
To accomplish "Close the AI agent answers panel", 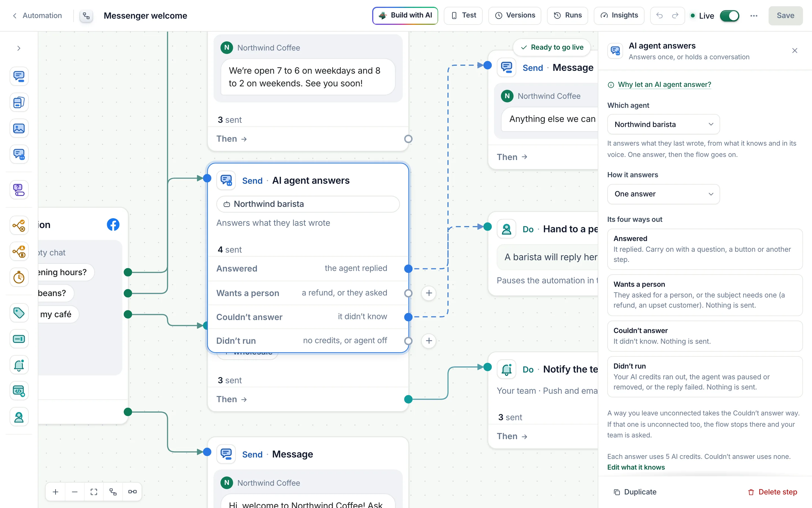I will coord(795,51).
